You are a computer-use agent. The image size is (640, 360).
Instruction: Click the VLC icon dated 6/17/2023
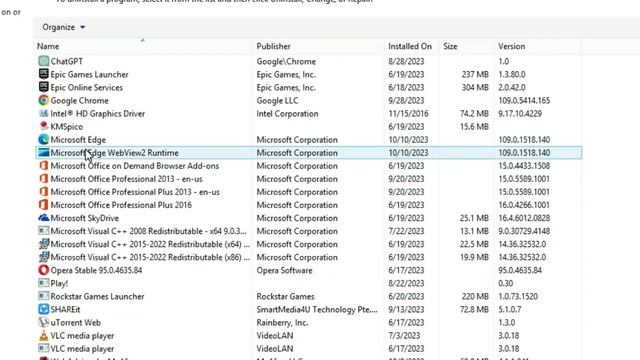pos(43,349)
